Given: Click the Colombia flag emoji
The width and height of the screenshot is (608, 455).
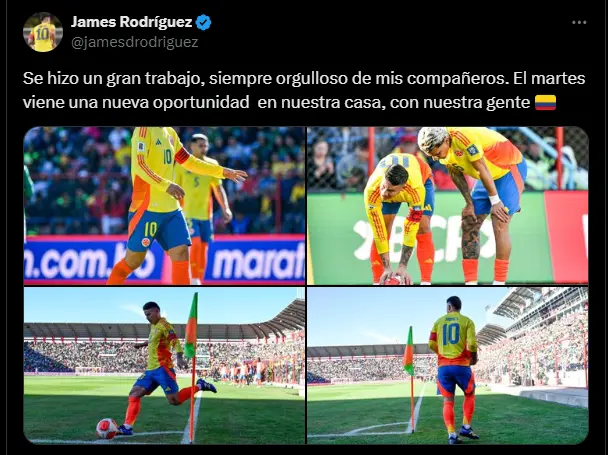Looking at the screenshot, I should [x=546, y=103].
